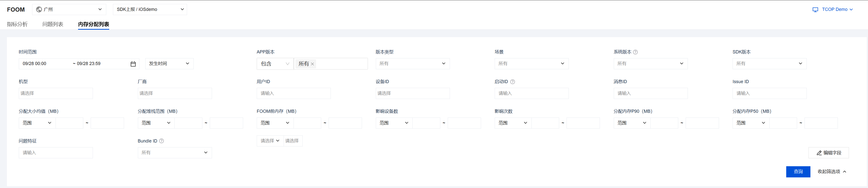This screenshot has width=868, height=188.
Task: Remove the 所有 tag in APP版本
Action: [312, 64]
